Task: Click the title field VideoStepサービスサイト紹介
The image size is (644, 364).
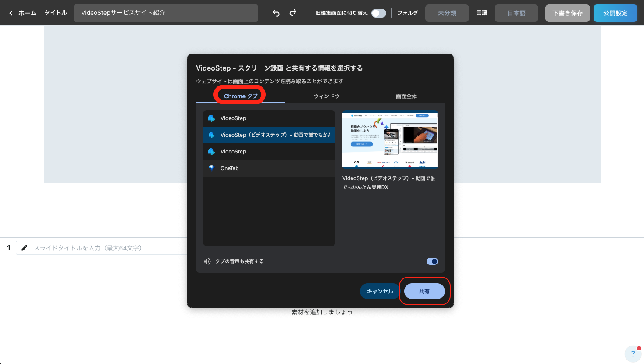Action: (166, 13)
